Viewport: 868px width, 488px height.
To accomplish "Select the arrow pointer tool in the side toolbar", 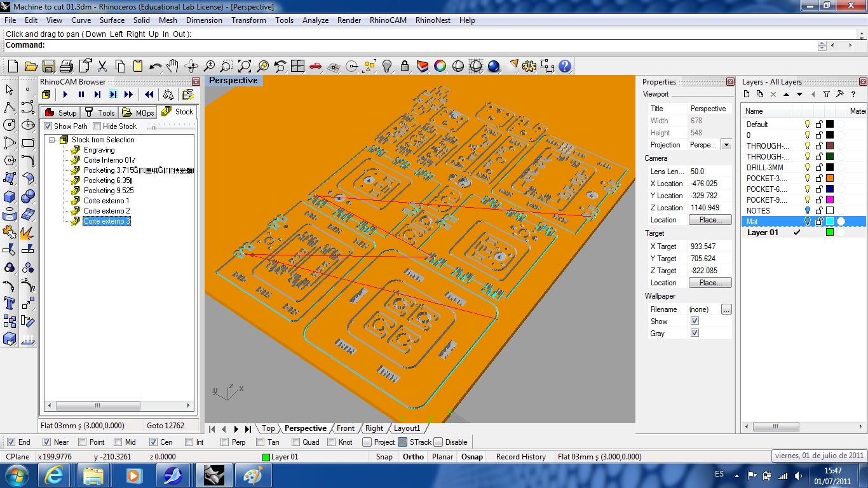I will [x=10, y=90].
